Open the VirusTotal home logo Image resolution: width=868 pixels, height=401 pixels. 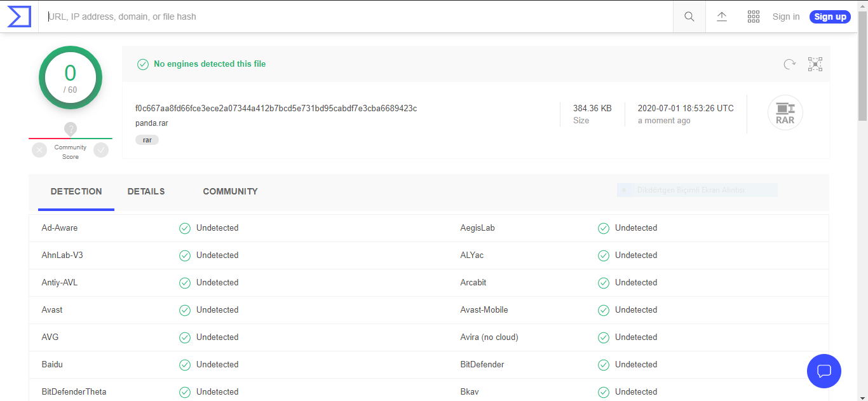coord(19,17)
